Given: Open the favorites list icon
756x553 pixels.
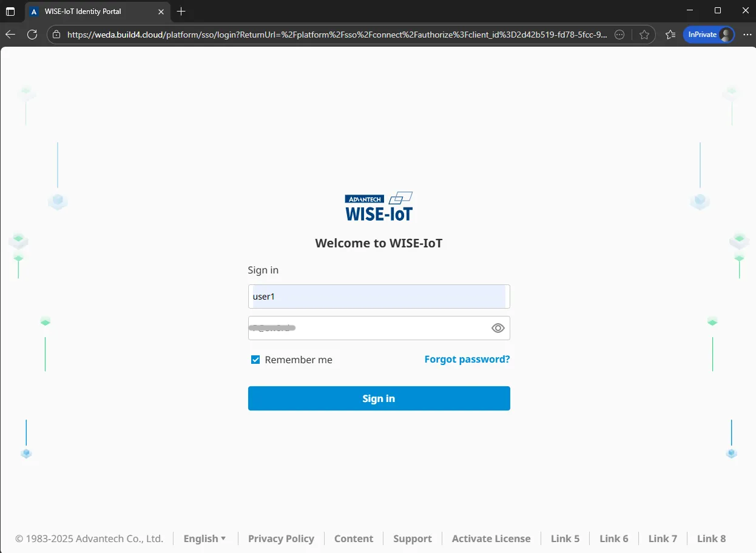Looking at the screenshot, I should [670, 35].
